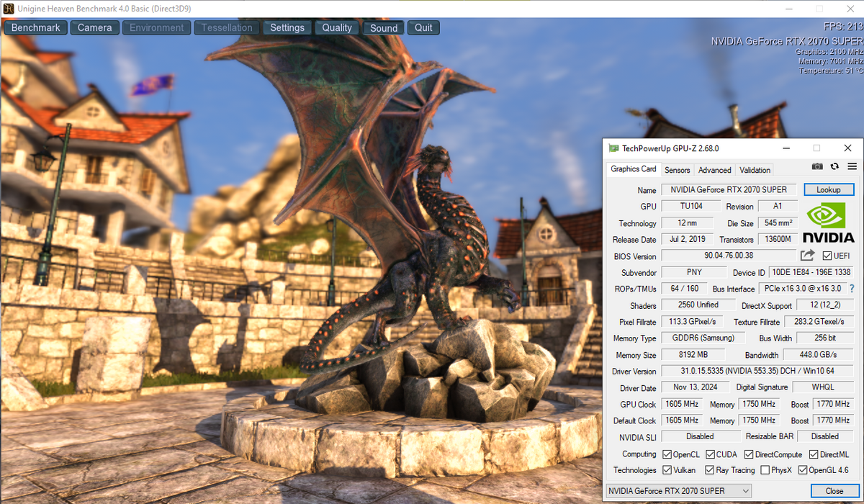
Task: Click the 13600M transistors value
Action: (x=778, y=239)
